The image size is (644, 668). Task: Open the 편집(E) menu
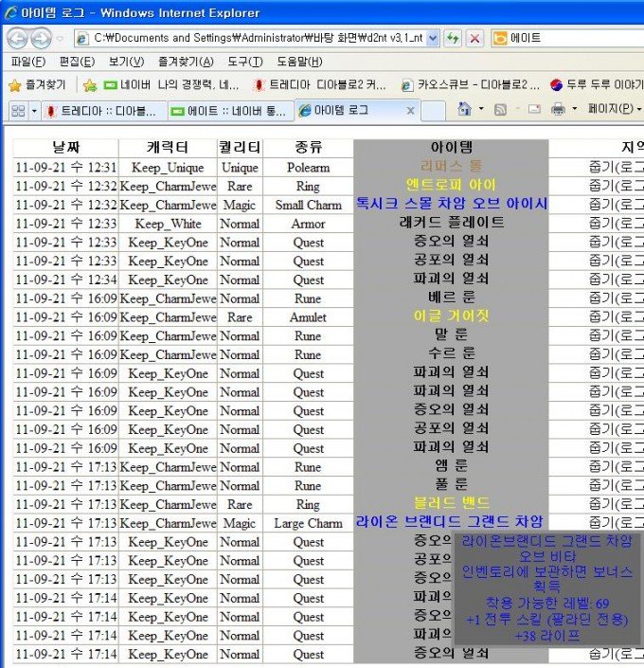(x=77, y=62)
